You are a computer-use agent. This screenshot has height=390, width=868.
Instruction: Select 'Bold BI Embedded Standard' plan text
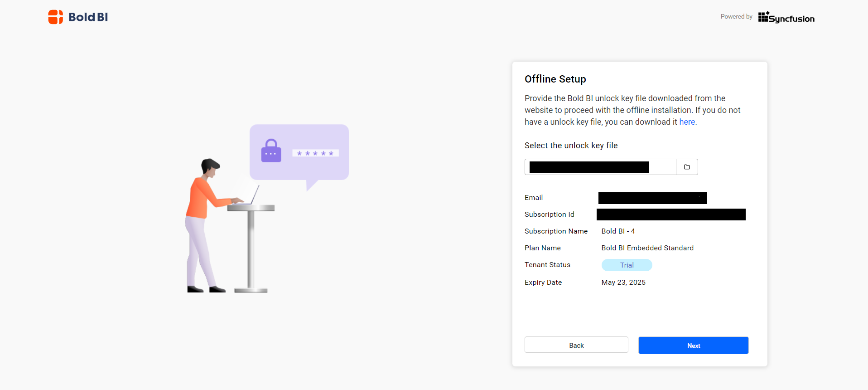click(647, 248)
